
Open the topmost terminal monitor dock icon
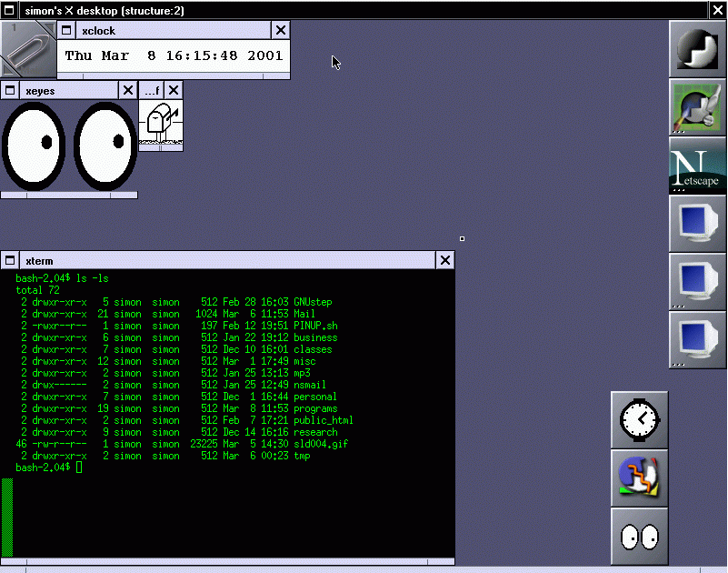tap(696, 225)
